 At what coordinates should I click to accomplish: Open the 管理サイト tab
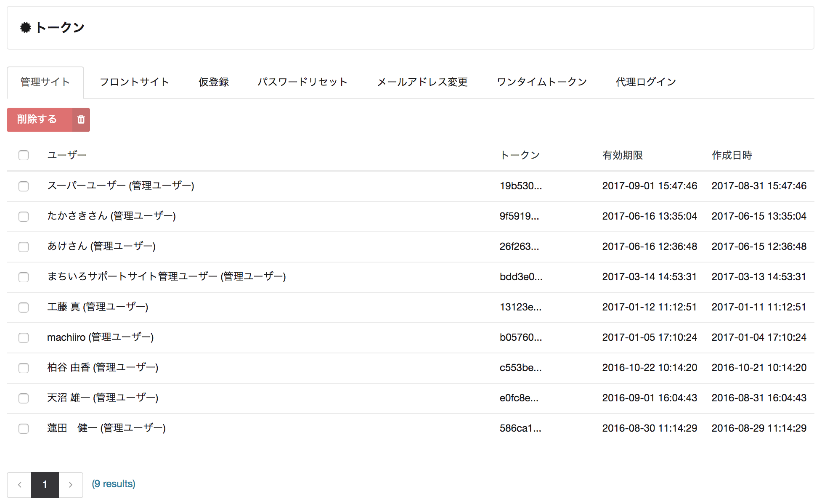pyautogui.click(x=45, y=82)
